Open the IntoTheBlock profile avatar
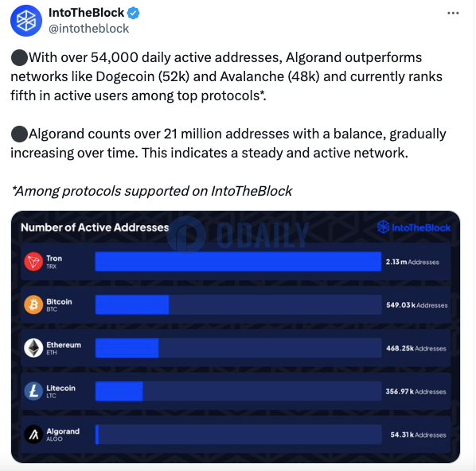This screenshot has width=476, height=471. [x=26, y=21]
